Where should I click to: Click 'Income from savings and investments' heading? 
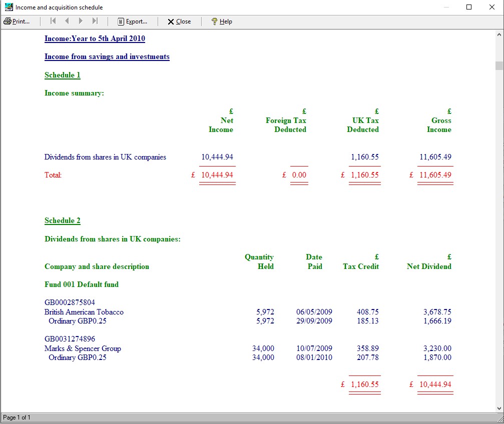107,57
